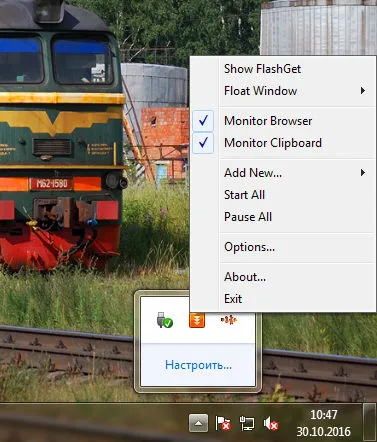The width and height of the screenshot is (377, 442).
Task: Click the FlashGet orange tray icon
Action: pyautogui.click(x=197, y=320)
